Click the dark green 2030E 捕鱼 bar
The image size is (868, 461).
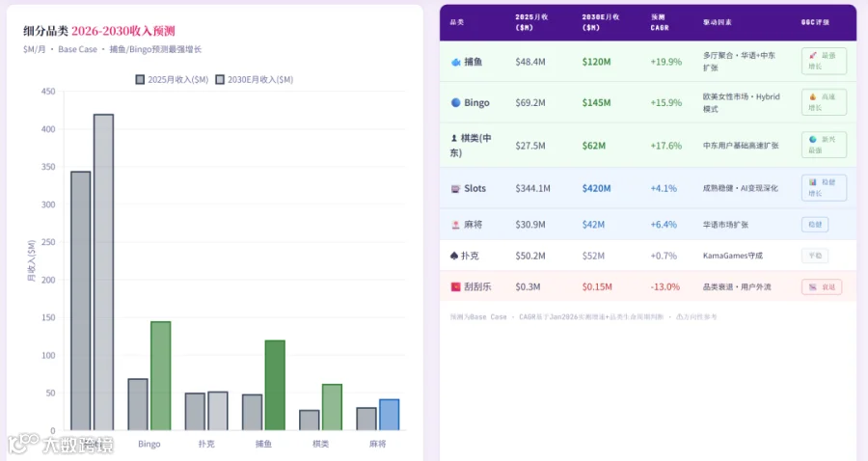click(x=275, y=385)
